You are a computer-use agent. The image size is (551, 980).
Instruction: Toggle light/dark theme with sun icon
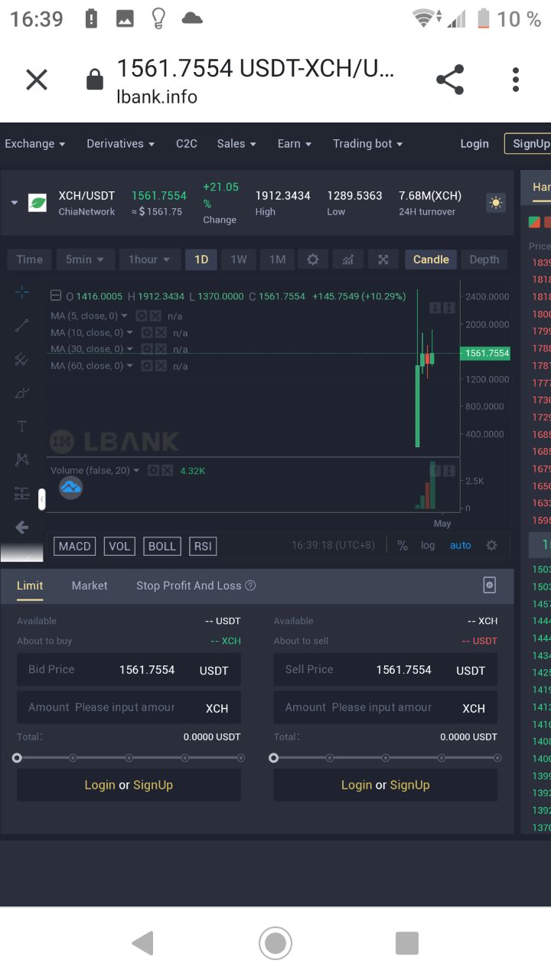496,203
